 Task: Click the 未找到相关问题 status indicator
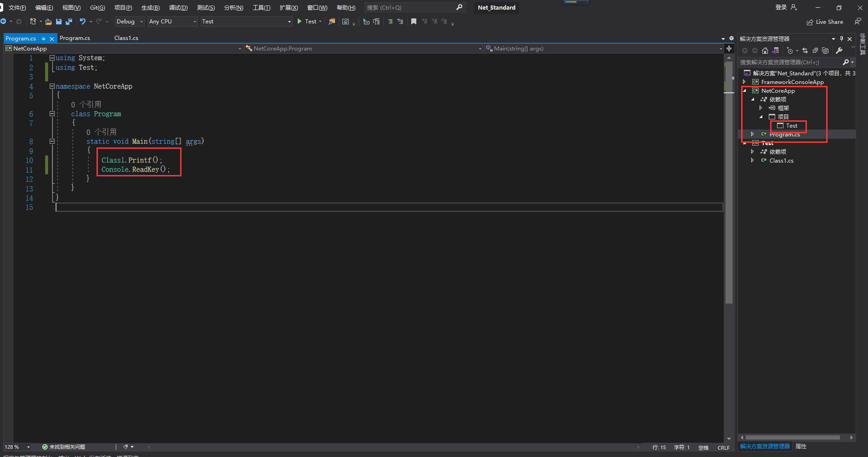(63, 447)
